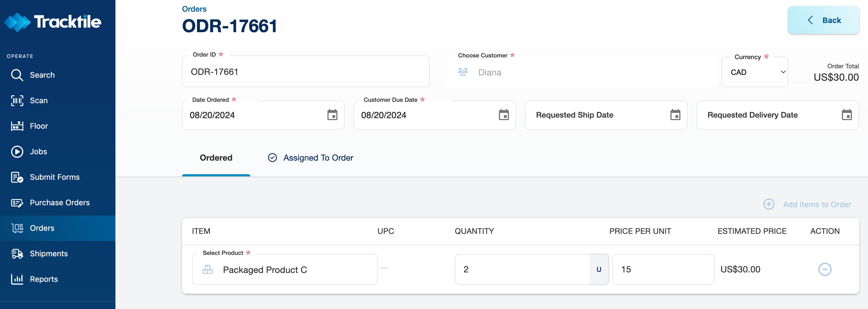Screen dimensions: 868x309
Task: Click the Back button
Action: coord(823,20)
